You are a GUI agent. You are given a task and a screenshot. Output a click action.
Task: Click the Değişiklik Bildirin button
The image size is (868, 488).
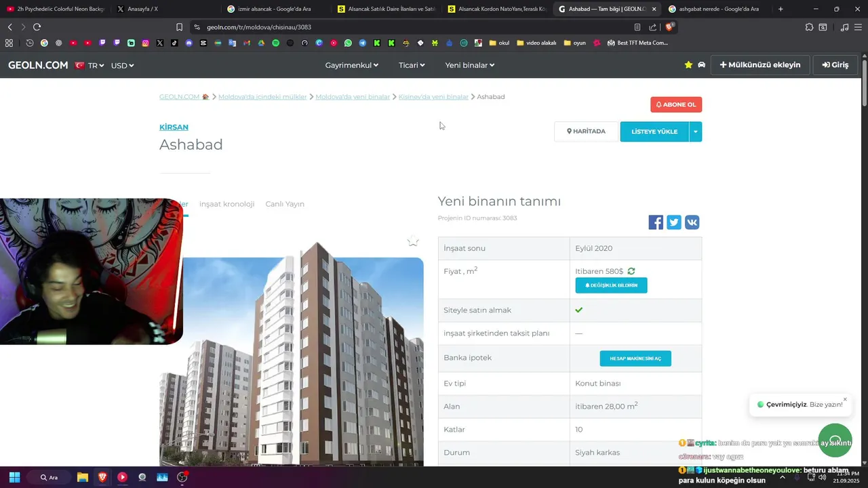pos(611,285)
